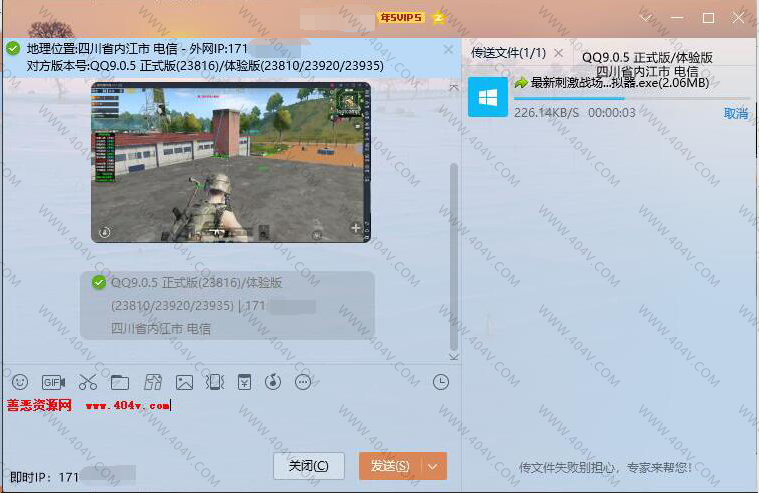Select the scissors screenshot tool
759x493 pixels.
point(87,382)
